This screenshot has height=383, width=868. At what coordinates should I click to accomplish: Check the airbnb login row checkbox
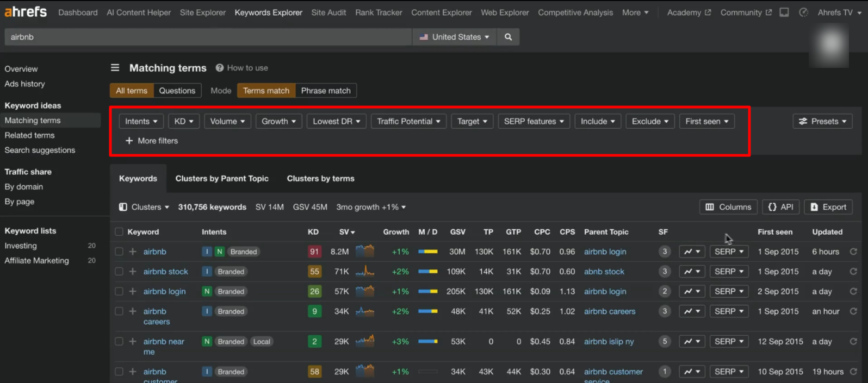click(119, 291)
